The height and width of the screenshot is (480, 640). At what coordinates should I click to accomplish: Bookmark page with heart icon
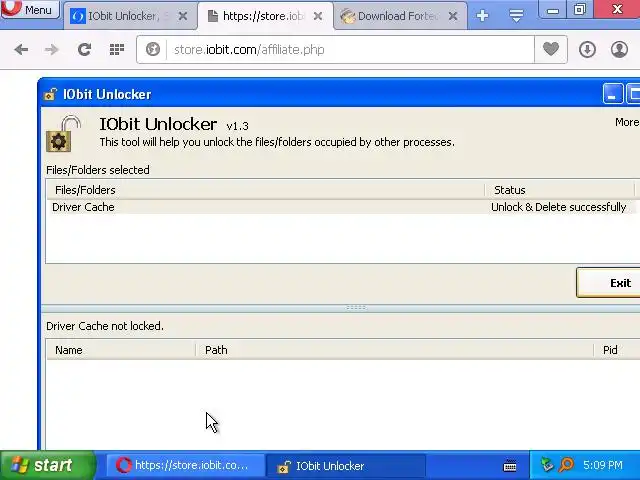pyautogui.click(x=551, y=49)
